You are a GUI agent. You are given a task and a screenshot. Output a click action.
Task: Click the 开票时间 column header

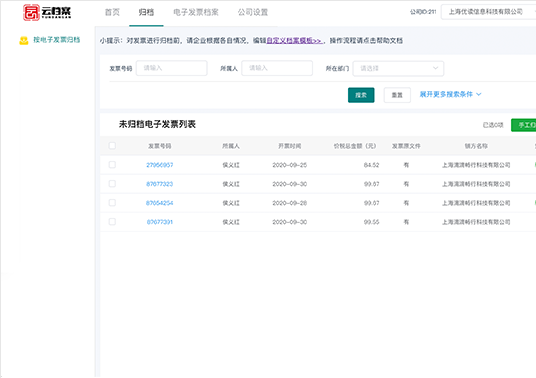[x=290, y=146]
